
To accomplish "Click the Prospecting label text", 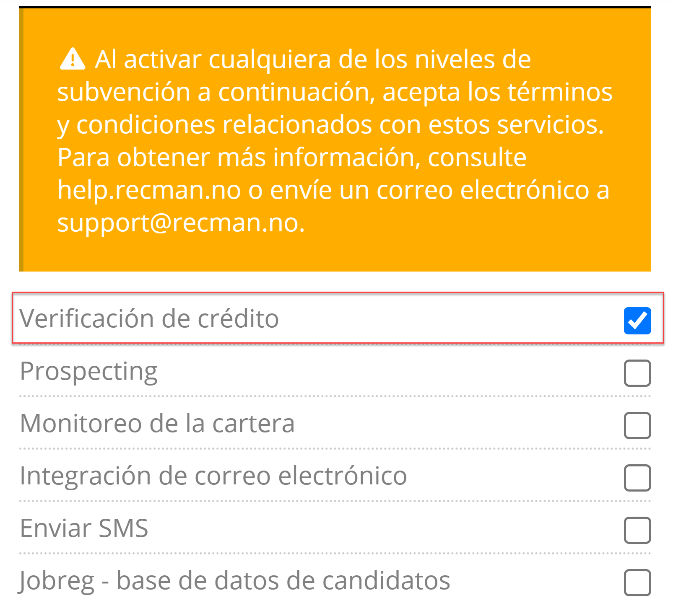I will coord(88,371).
